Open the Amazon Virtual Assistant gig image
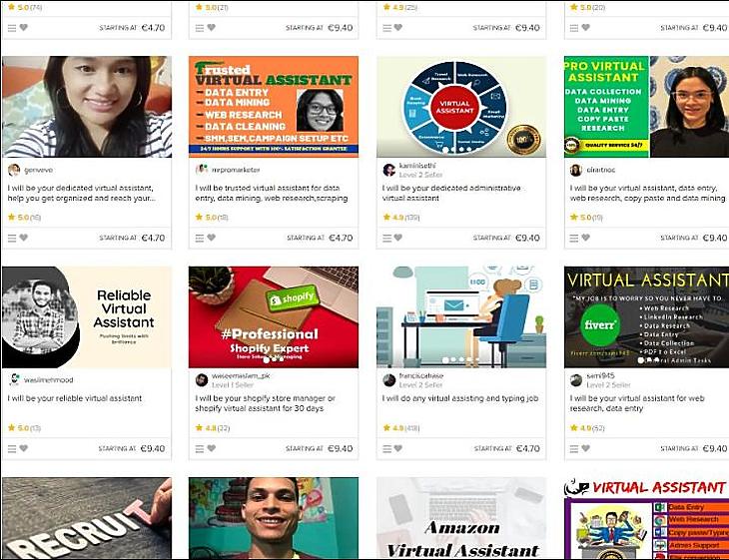 461,518
